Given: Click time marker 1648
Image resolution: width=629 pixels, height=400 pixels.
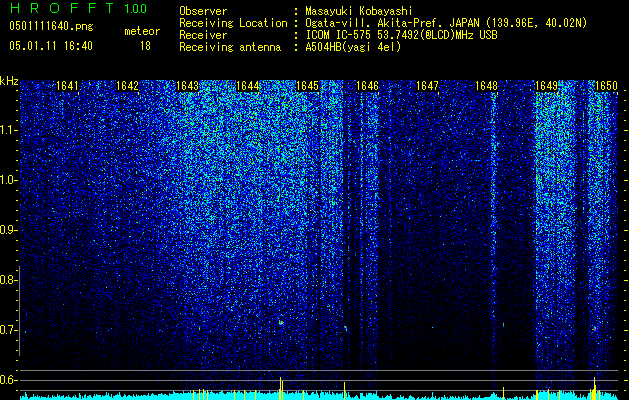Looking at the screenshot, I should tap(487, 86).
